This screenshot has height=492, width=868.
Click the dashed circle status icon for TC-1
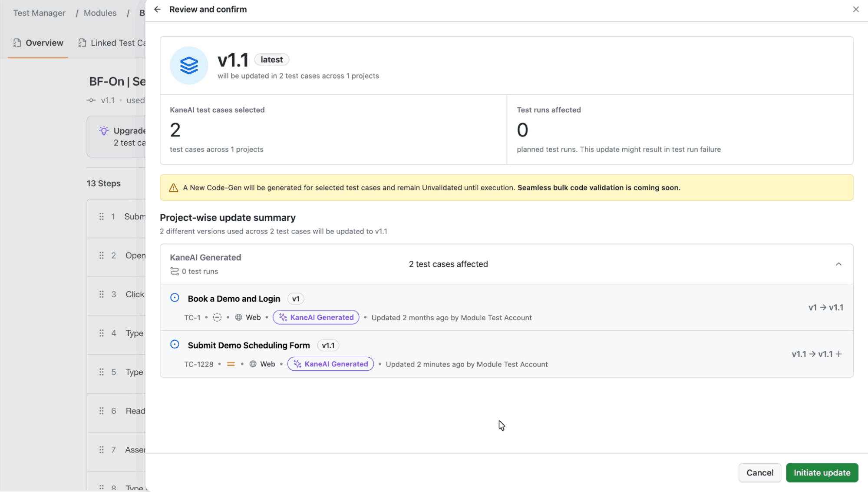[x=217, y=318]
